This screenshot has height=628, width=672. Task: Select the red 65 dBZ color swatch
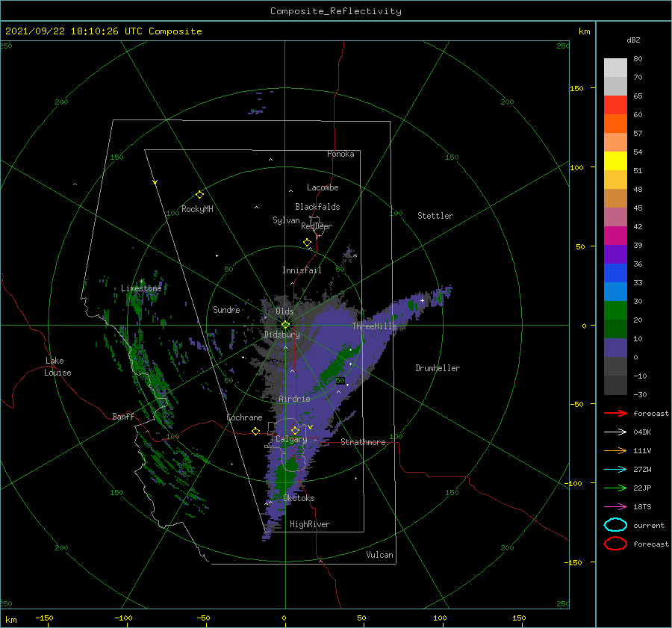pyautogui.click(x=615, y=105)
